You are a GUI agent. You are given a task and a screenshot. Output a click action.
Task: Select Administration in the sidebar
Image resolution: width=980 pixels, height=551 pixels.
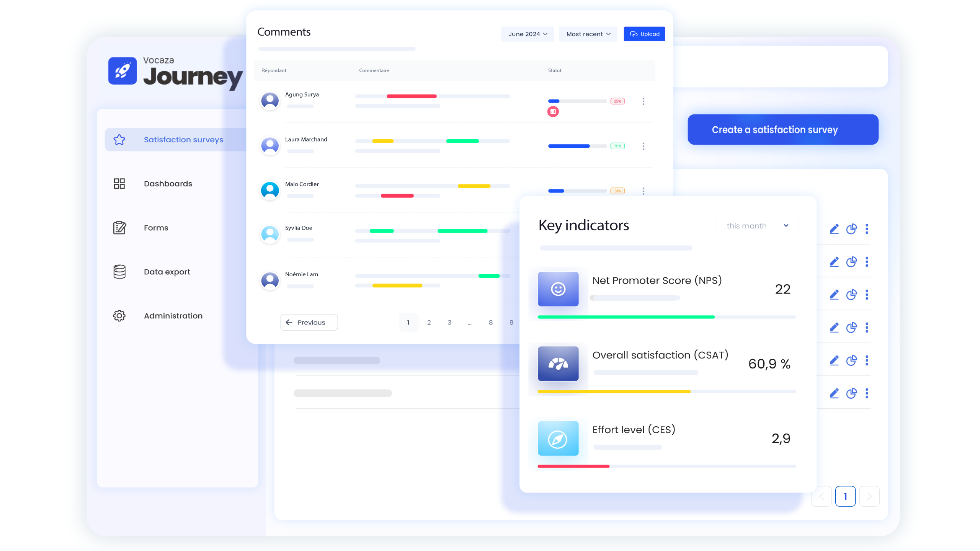[173, 316]
